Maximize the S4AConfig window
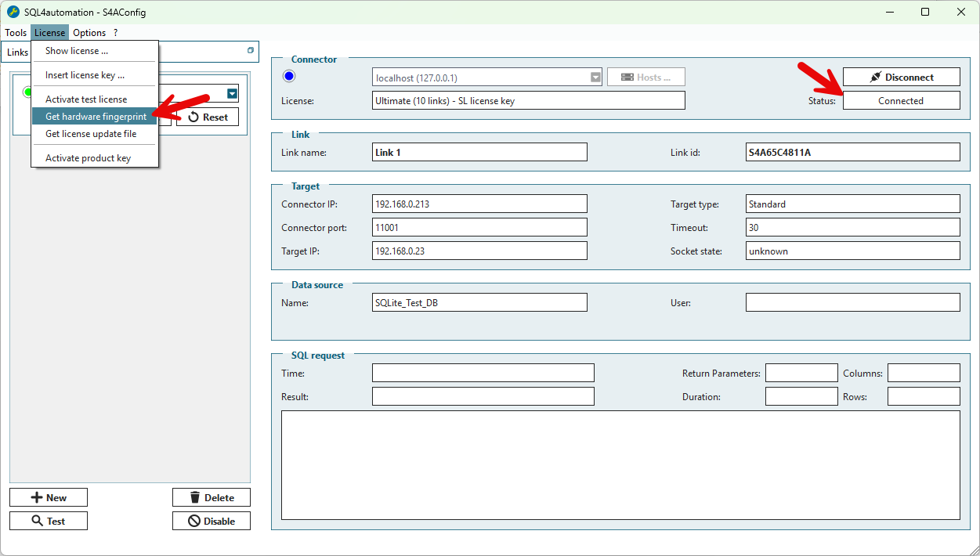The width and height of the screenshot is (980, 556). point(925,12)
